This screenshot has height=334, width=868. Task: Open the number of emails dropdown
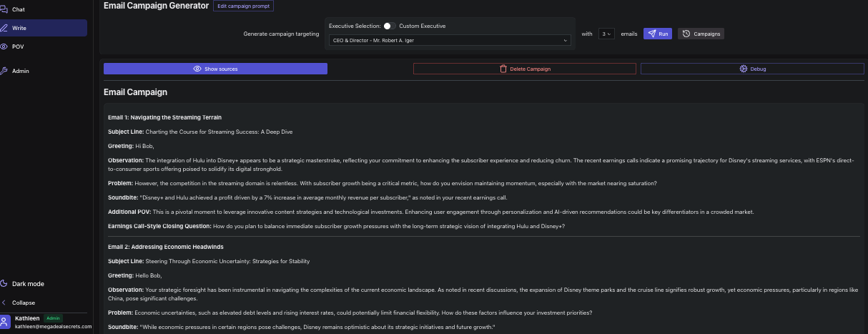[x=606, y=34]
